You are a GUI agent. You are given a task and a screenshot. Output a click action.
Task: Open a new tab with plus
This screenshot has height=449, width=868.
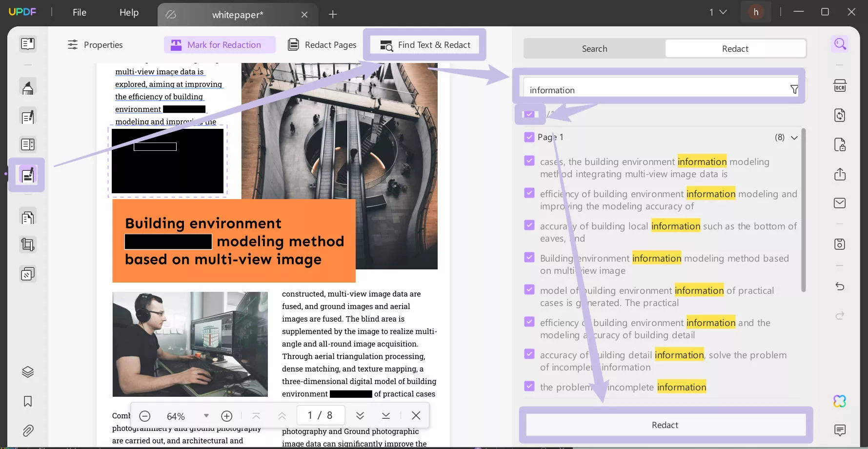click(333, 15)
